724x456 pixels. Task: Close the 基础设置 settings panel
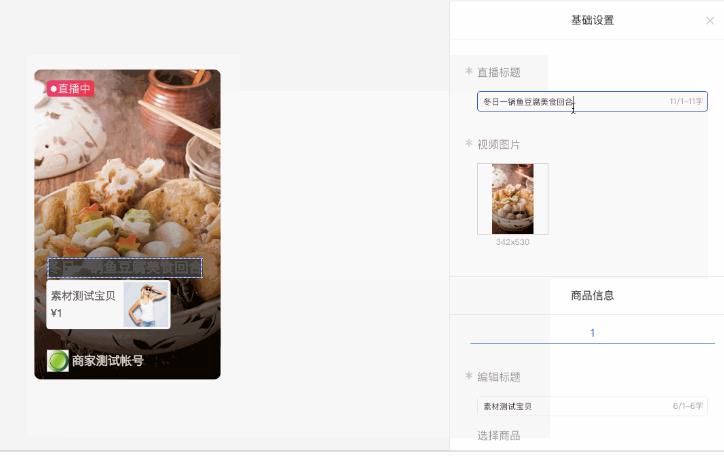tap(710, 21)
